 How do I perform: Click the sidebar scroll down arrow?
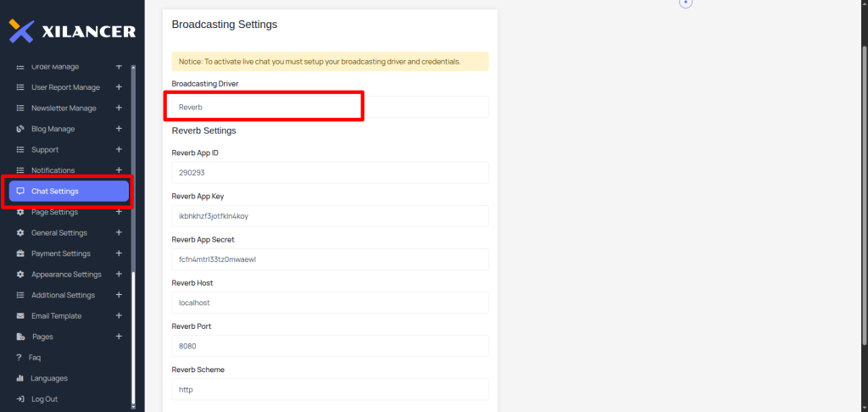click(133, 406)
